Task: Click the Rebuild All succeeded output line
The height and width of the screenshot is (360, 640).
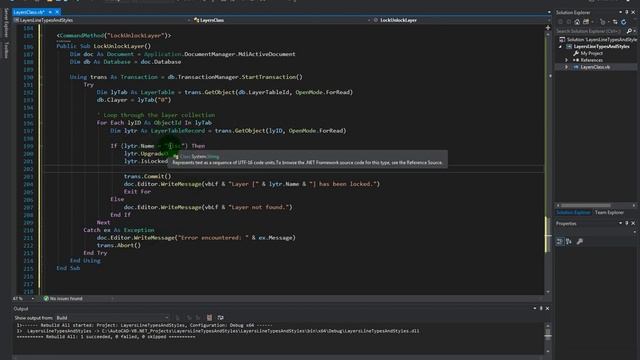Action: click(x=106, y=337)
